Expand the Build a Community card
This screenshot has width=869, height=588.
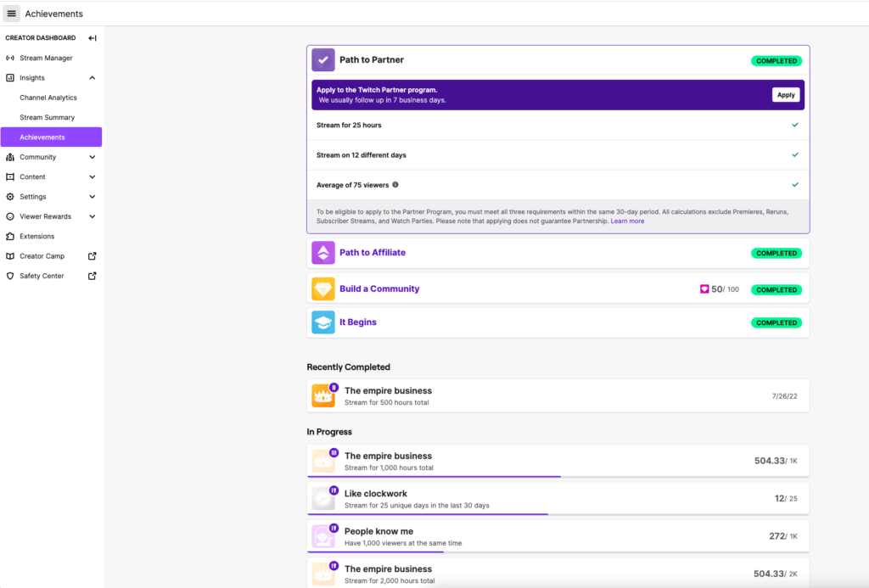(x=558, y=288)
